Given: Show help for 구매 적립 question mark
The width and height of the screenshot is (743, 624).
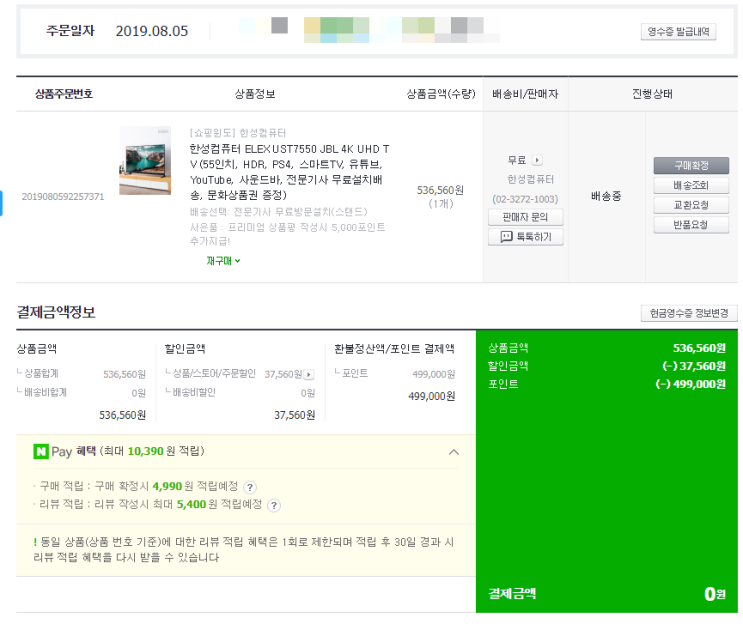Looking at the screenshot, I should (x=250, y=487).
